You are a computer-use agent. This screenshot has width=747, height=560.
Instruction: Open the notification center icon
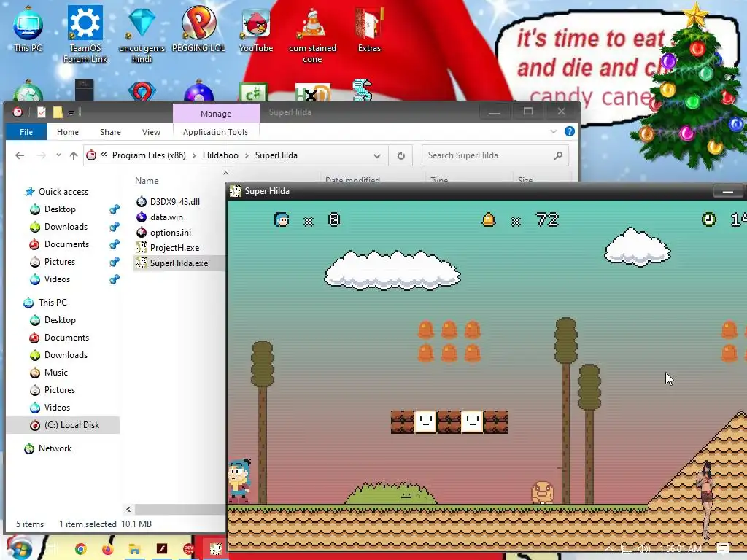(x=723, y=548)
